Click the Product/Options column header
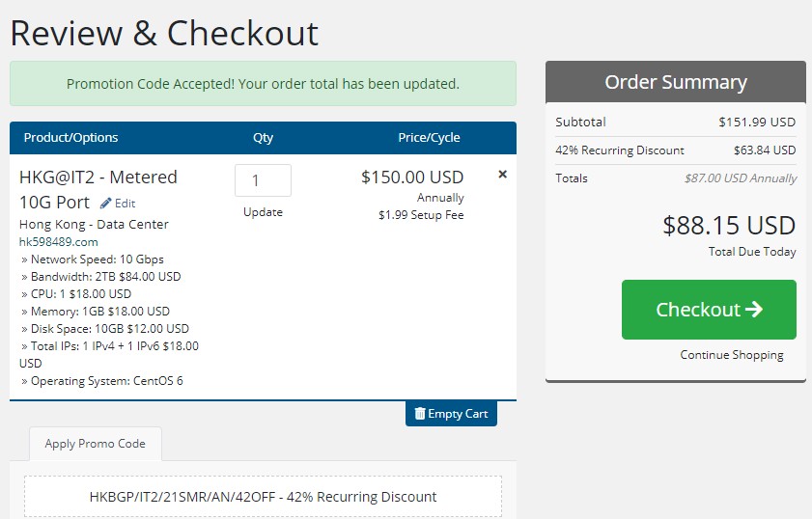This screenshot has width=812, height=519. tap(70, 138)
